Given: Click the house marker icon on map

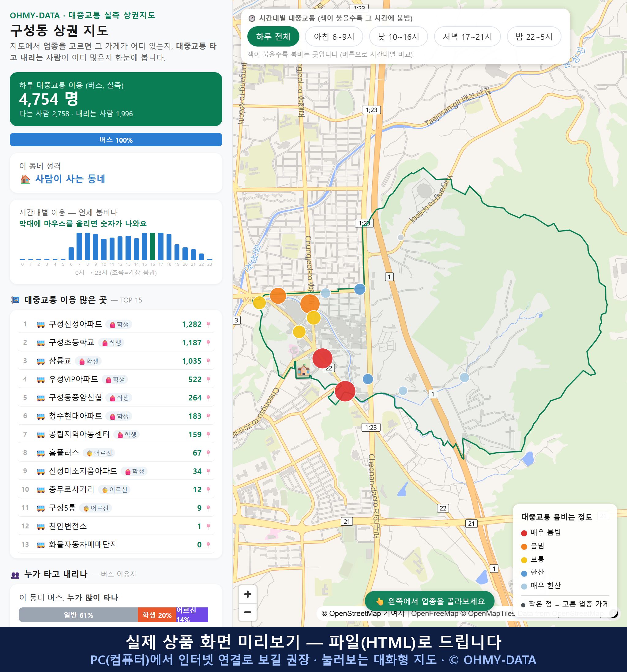Looking at the screenshot, I should tap(303, 370).
